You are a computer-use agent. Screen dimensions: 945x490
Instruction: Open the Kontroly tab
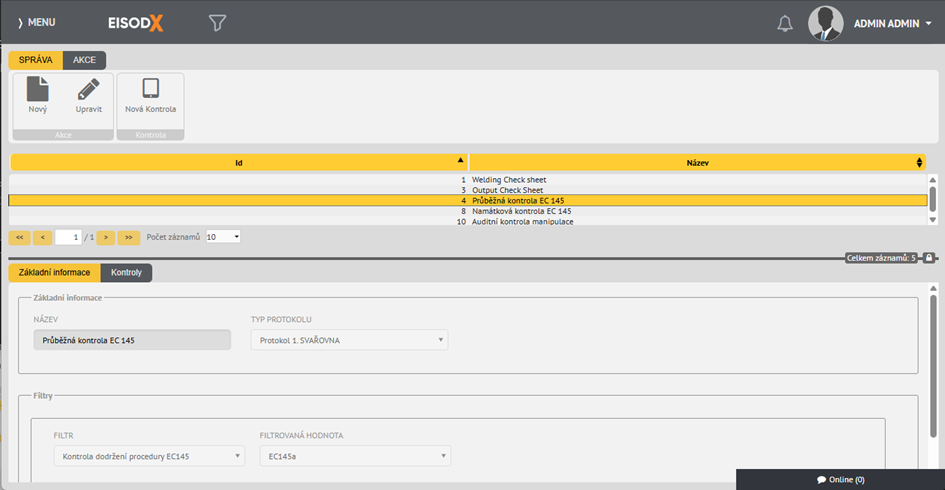tap(126, 273)
